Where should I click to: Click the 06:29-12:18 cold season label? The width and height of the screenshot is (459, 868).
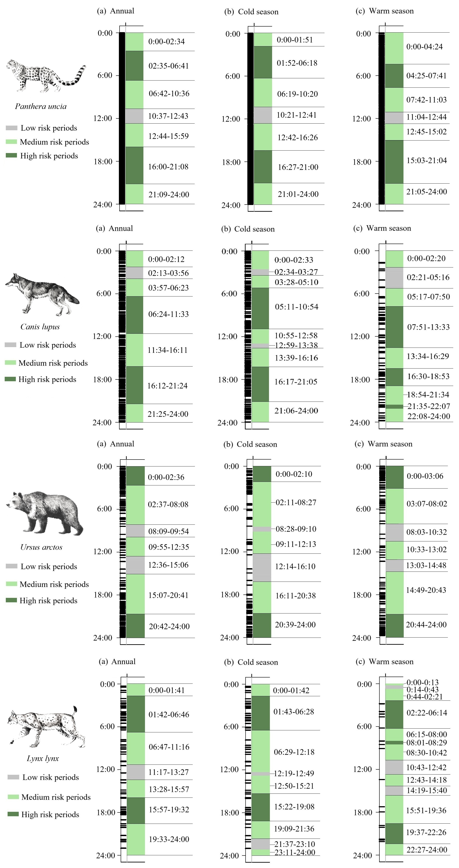294,752
